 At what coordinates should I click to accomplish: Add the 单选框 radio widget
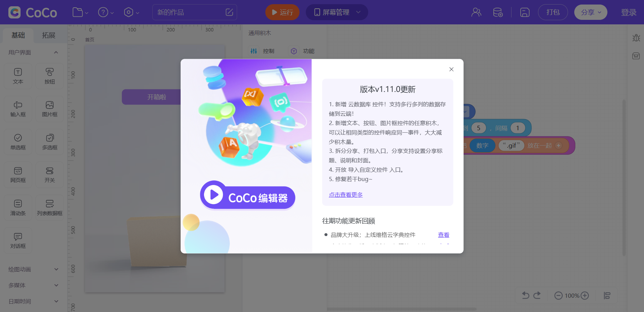coord(18,142)
